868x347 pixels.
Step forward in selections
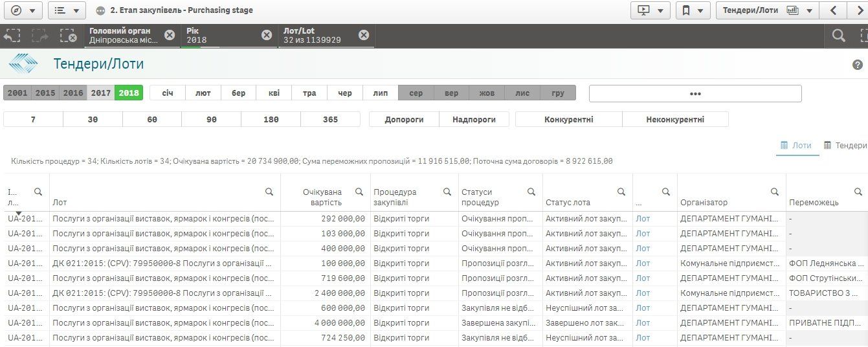click(x=40, y=36)
